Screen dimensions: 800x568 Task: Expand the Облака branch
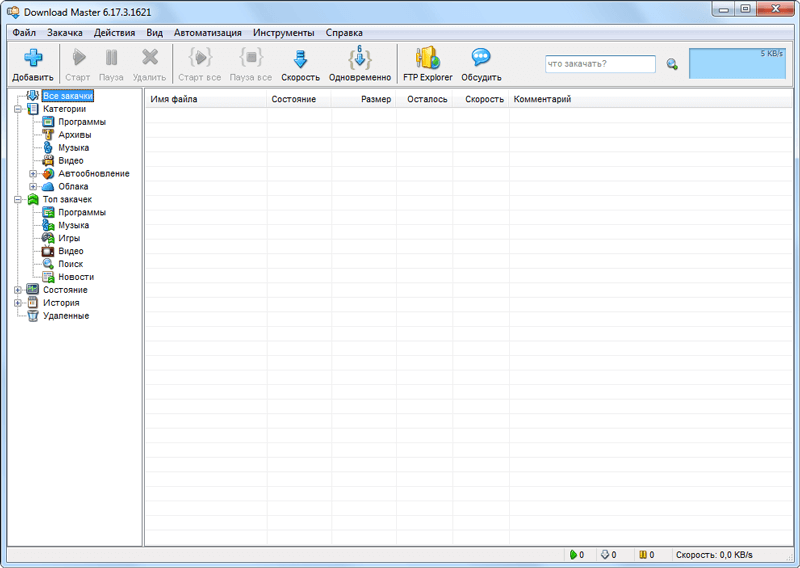pos(33,186)
